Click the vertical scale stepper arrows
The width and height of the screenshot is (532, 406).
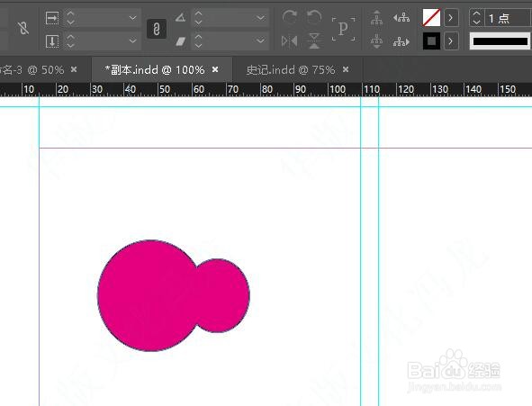tap(70, 41)
